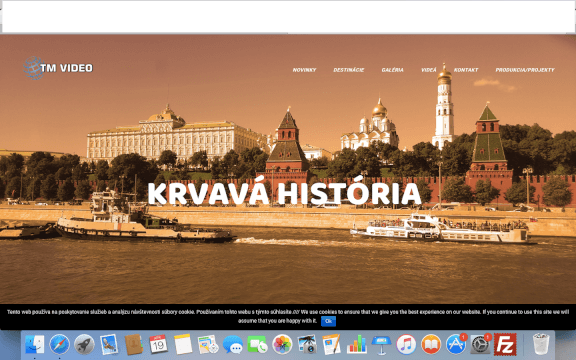Viewport: 576px width, 360px height.
Task: Open the Image Capture camera icon in Dock
Action: click(307, 345)
